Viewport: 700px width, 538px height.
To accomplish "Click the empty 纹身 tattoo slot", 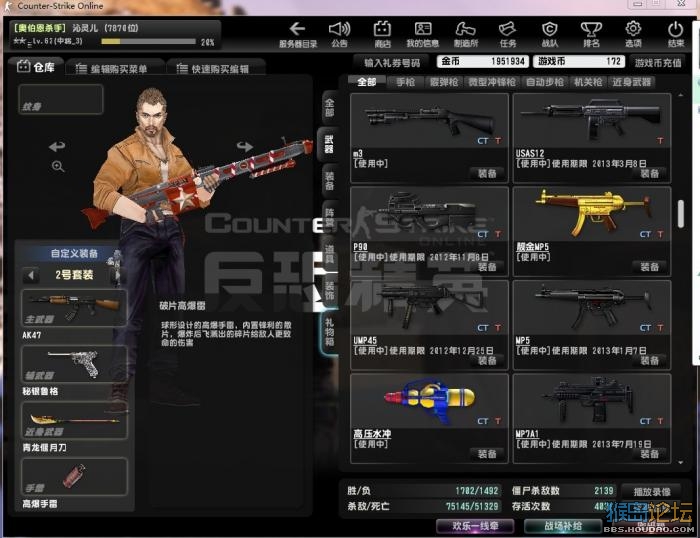I will click(61, 99).
